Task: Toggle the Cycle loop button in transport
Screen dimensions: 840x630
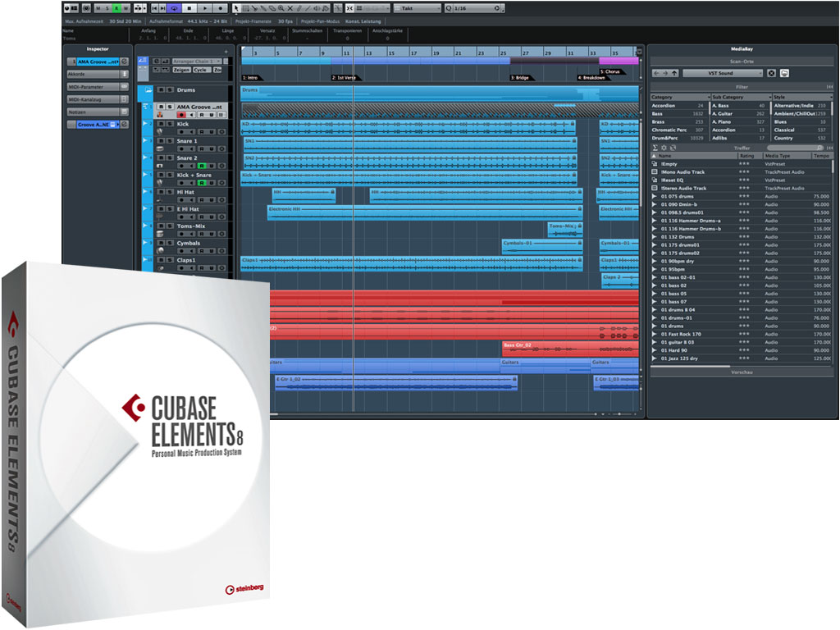Action: tap(175, 7)
